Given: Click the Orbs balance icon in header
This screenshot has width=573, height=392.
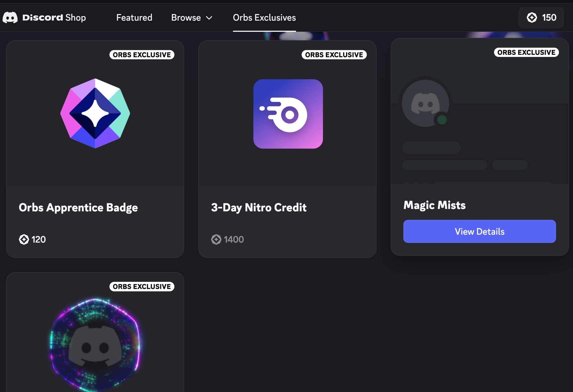Looking at the screenshot, I should click(532, 18).
